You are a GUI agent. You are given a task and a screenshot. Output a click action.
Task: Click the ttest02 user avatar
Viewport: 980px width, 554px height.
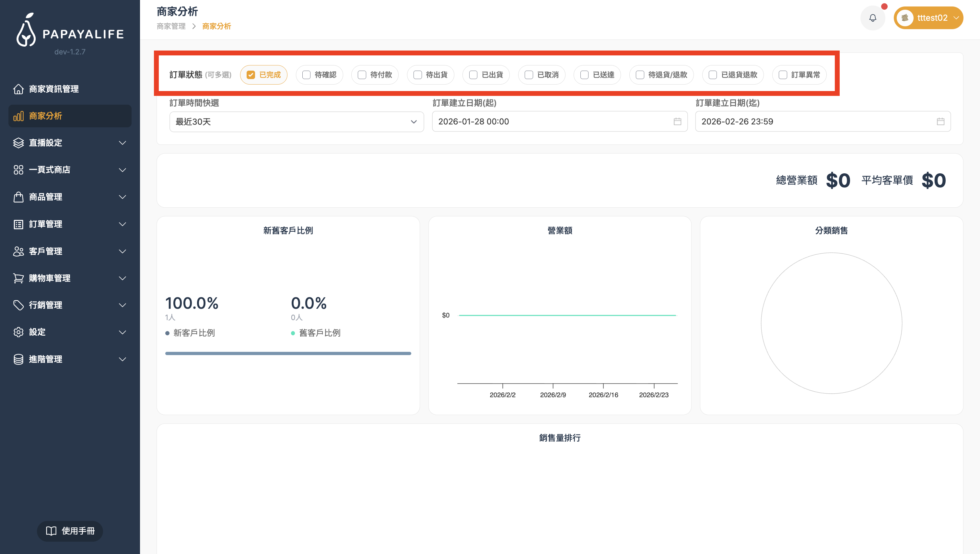(905, 18)
